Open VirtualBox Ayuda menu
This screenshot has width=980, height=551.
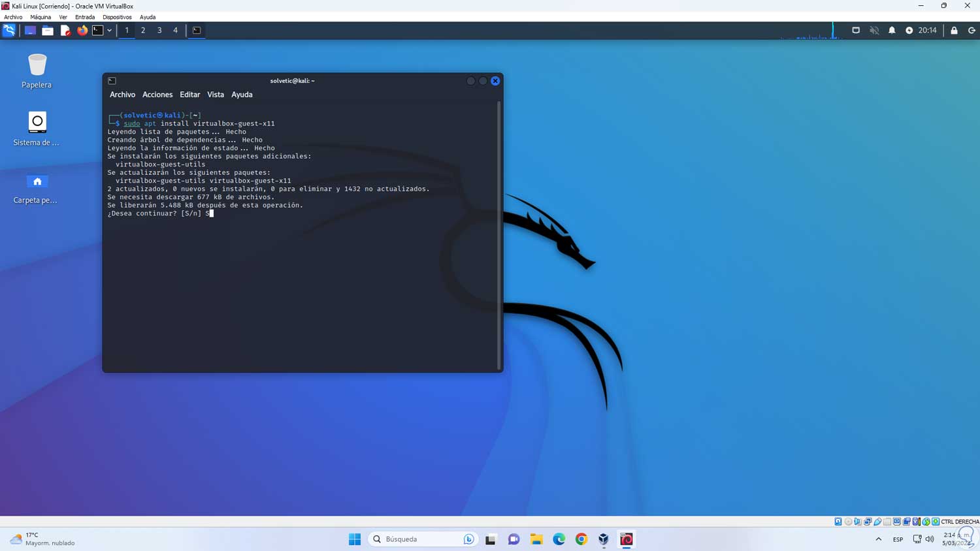(148, 17)
